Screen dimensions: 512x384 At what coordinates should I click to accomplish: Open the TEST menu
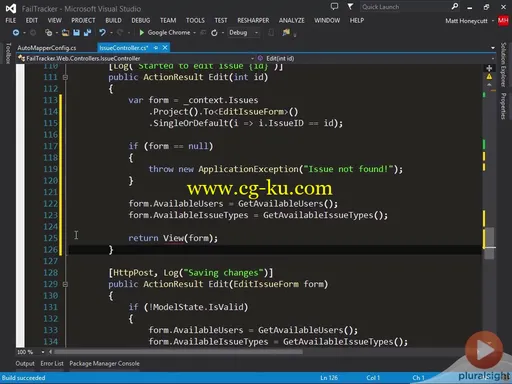pos(221,21)
